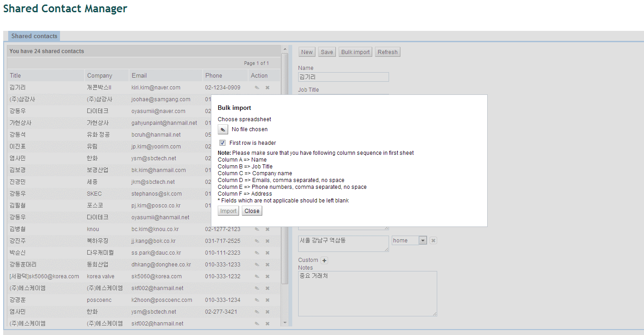Viewport: 644px width, 335px height.
Task: Select contact 강동석 in the list
Action: tap(18, 134)
